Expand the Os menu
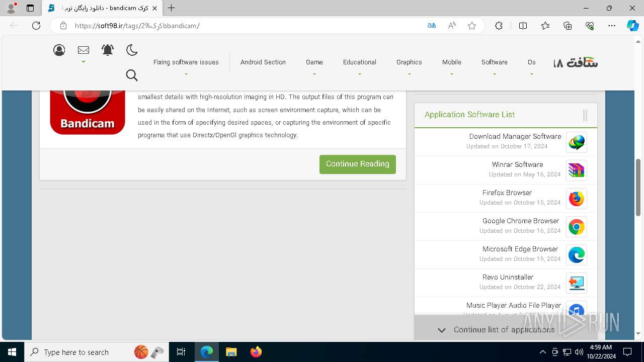 point(532,62)
